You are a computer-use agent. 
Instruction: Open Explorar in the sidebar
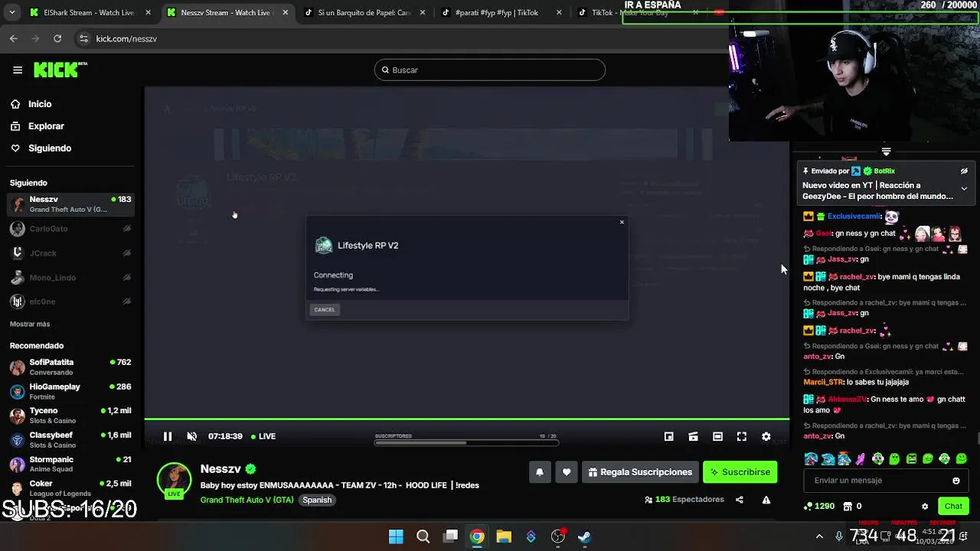point(46,126)
